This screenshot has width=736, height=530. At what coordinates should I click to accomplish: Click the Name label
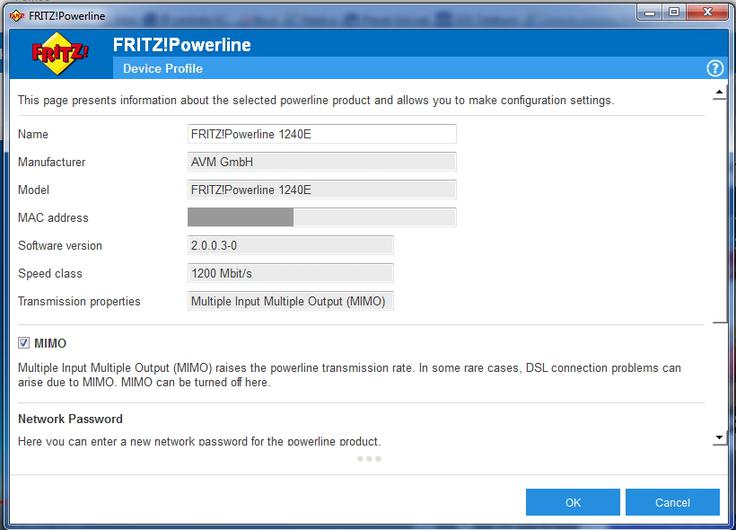(x=33, y=134)
